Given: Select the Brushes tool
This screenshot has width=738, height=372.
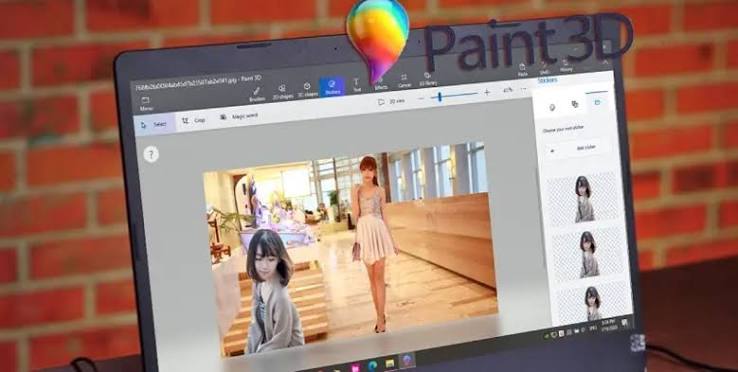Looking at the screenshot, I should point(257,94).
